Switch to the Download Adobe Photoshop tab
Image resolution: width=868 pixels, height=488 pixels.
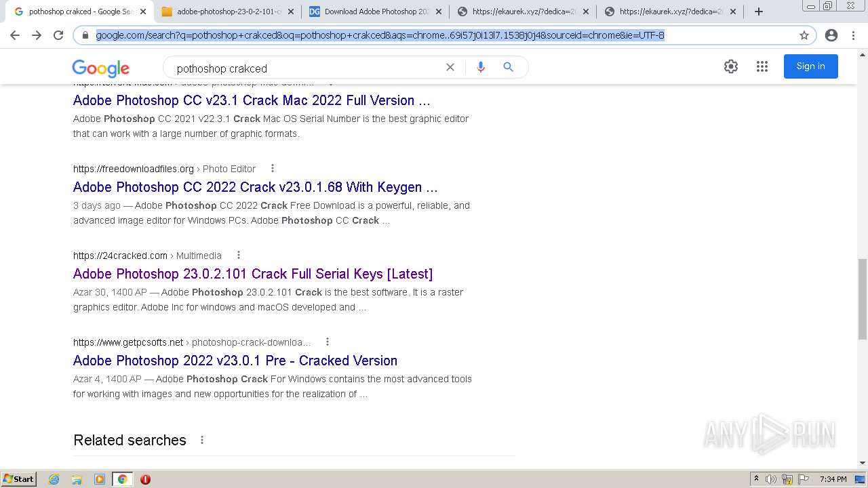click(376, 12)
